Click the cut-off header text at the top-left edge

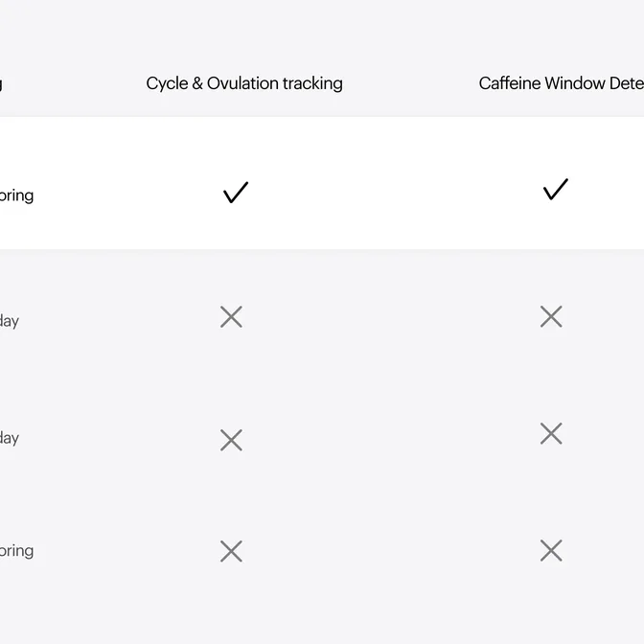coord(2,83)
